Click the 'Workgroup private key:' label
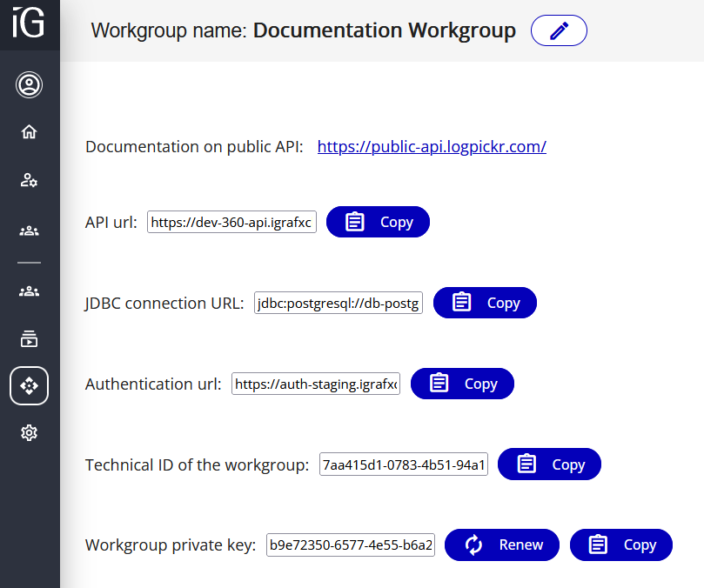Viewport: 704px width, 588px height. coord(171,545)
